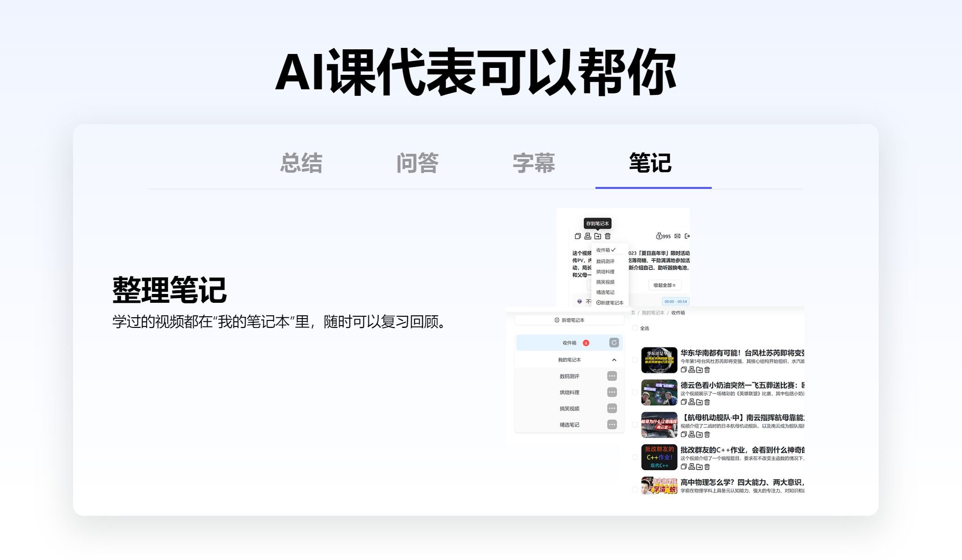Open the more options icon beside 数码测评
The height and width of the screenshot is (560, 962).
point(612,377)
